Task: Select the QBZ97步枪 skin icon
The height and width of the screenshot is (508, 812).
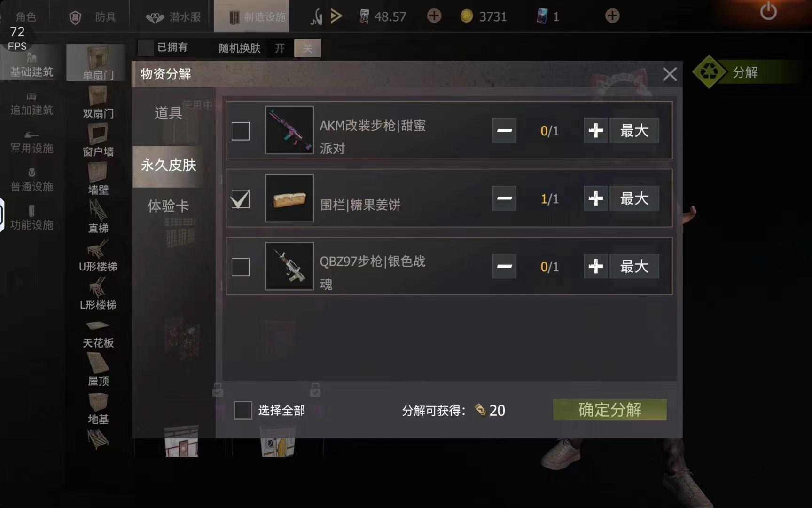Action: (x=289, y=266)
